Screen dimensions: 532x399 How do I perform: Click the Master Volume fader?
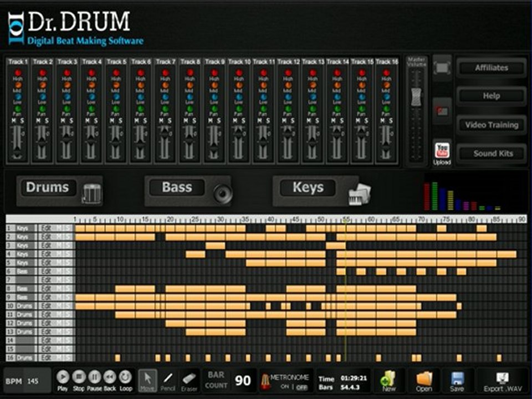[416, 96]
